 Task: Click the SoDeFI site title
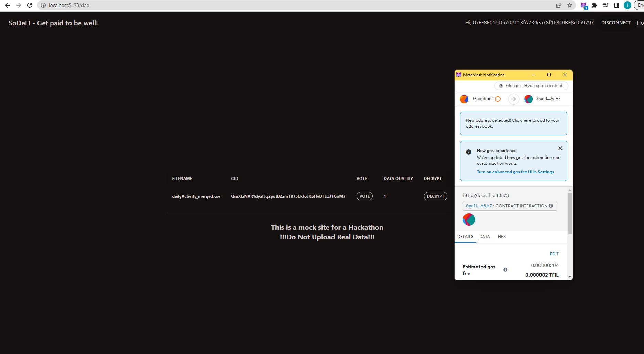(53, 23)
